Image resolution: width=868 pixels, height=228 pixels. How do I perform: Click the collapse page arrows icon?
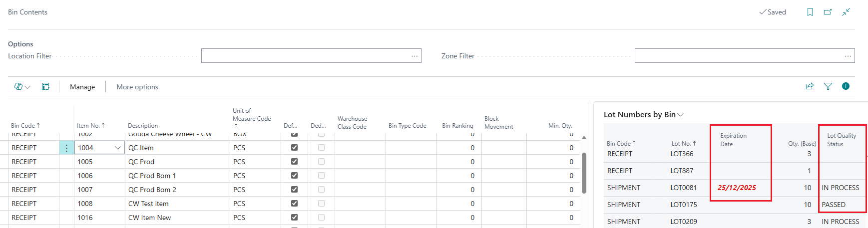846,12
